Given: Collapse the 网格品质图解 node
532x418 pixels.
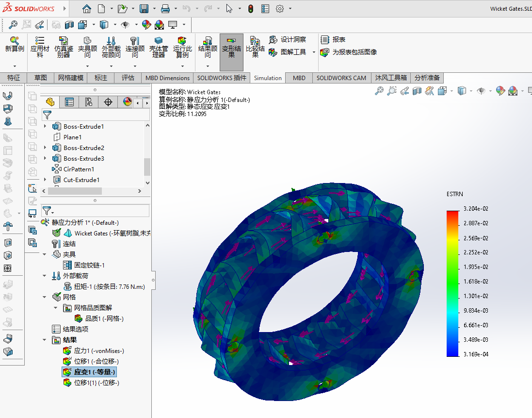Looking at the screenshot, I should (56, 308).
